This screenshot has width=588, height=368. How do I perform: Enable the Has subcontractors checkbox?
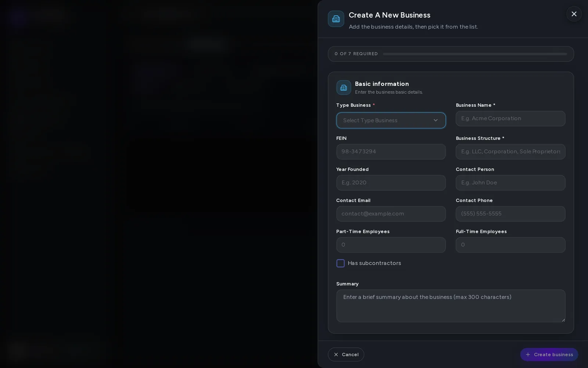pyautogui.click(x=340, y=263)
